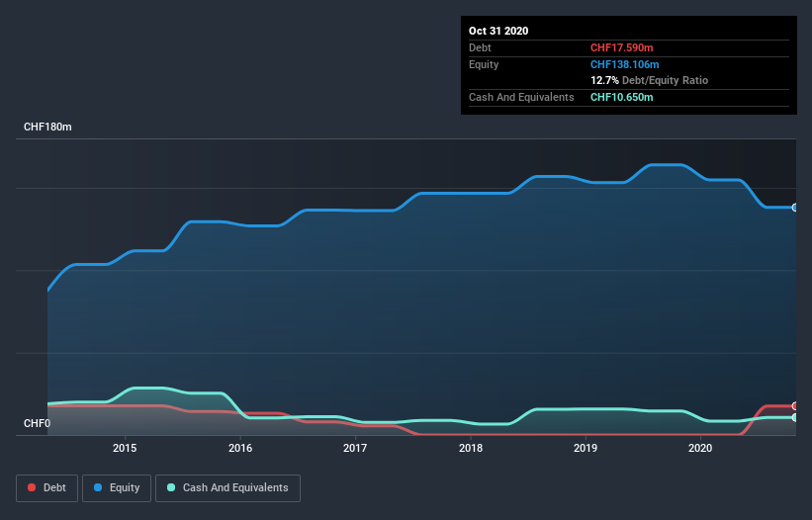Click the 2020 x-axis label

tap(700, 448)
